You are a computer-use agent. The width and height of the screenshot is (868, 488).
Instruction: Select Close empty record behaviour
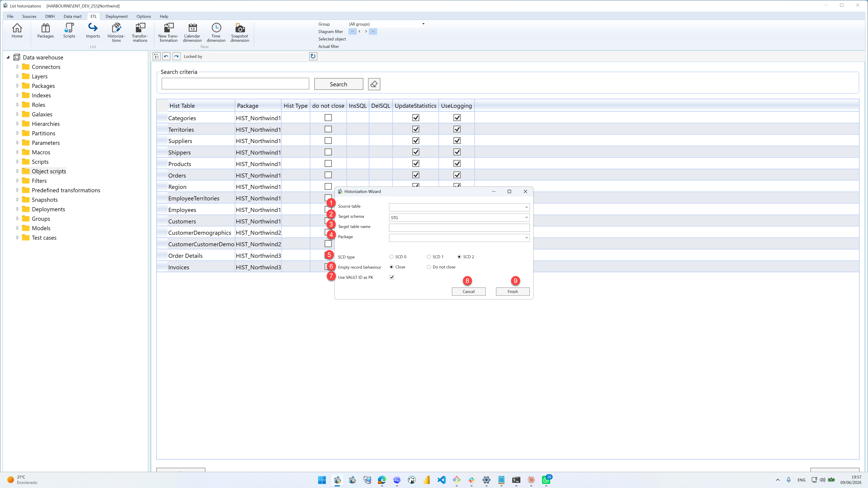point(391,267)
